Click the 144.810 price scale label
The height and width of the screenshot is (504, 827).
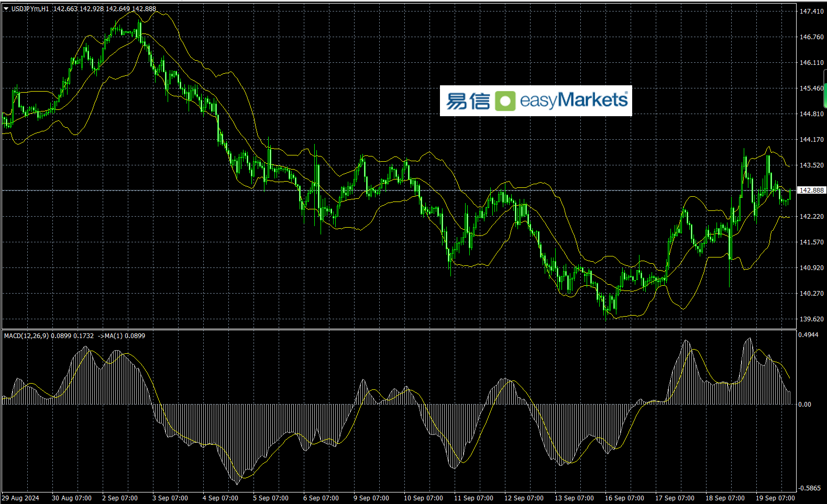click(811, 114)
